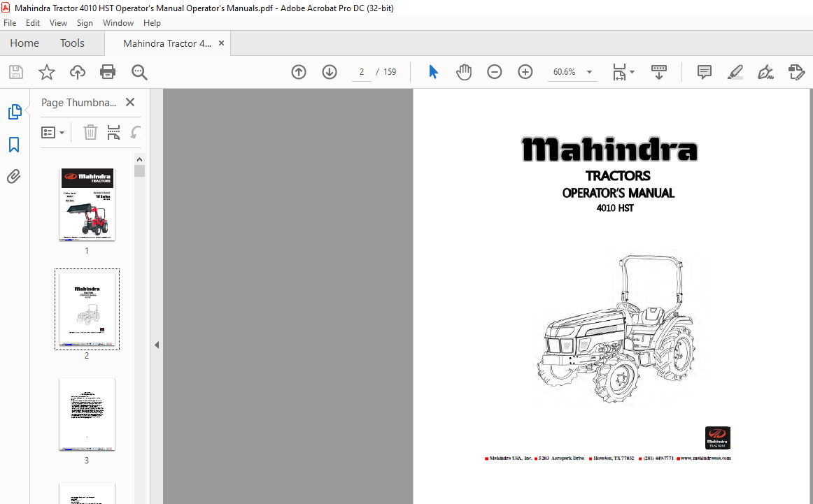Select page 2 thumbnail
This screenshot has height=504, width=813.
87,309
